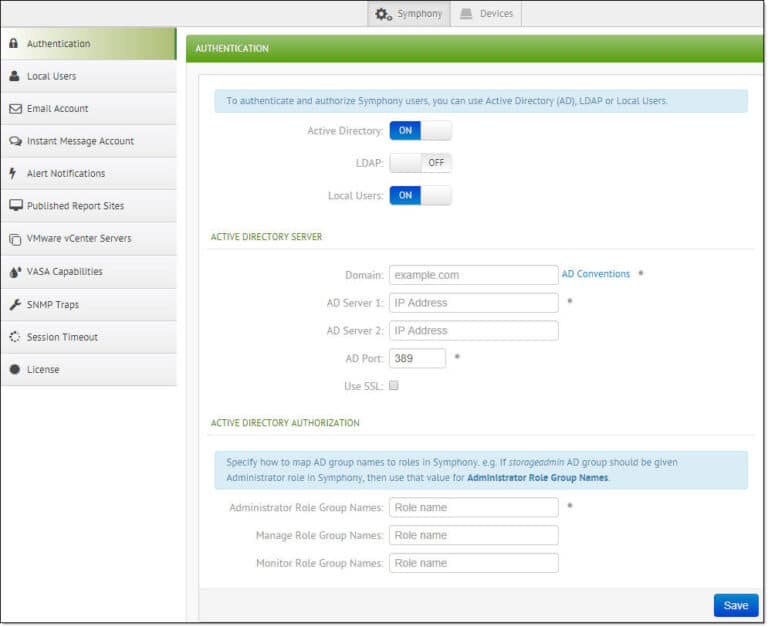
Task: Click Monitor Role Group Names field
Action: (x=474, y=563)
